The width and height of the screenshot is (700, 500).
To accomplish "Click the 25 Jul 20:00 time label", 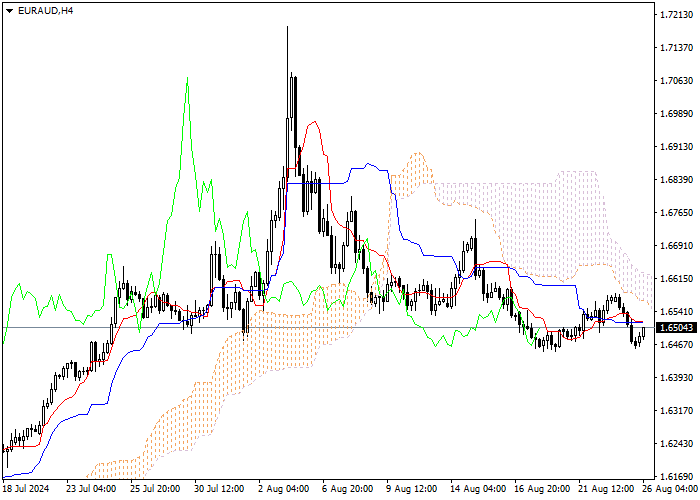I will tap(155, 489).
